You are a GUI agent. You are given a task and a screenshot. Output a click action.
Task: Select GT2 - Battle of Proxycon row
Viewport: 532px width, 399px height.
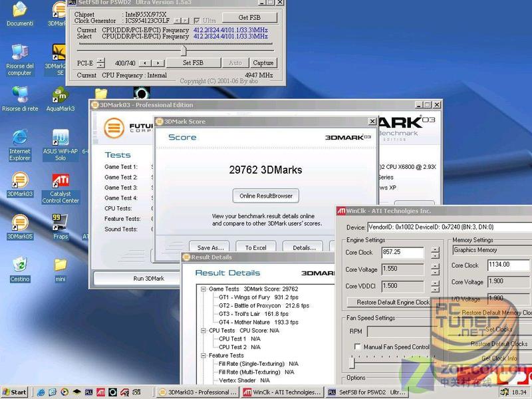click(264, 306)
